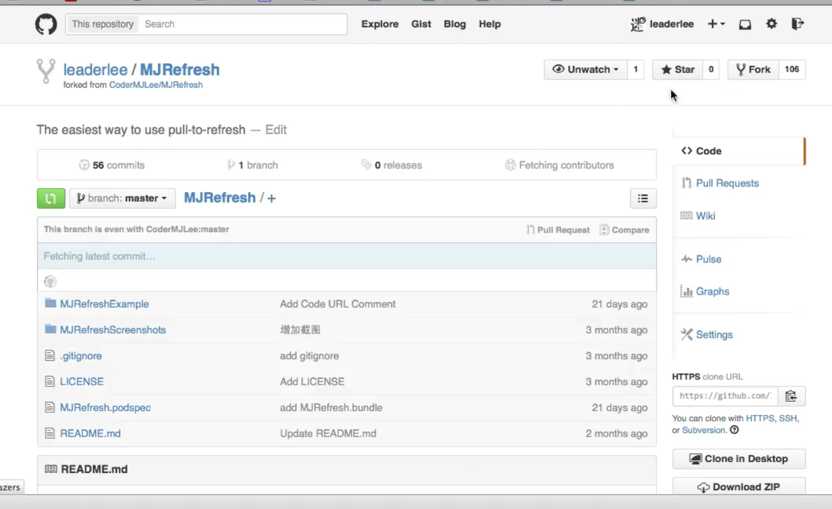Screen dimensions: 832x509
Task: View the stargazers count of 0
Action: pyautogui.click(x=711, y=70)
